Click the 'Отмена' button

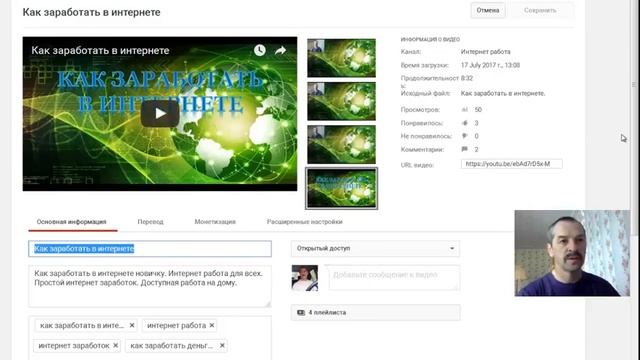[488, 10]
